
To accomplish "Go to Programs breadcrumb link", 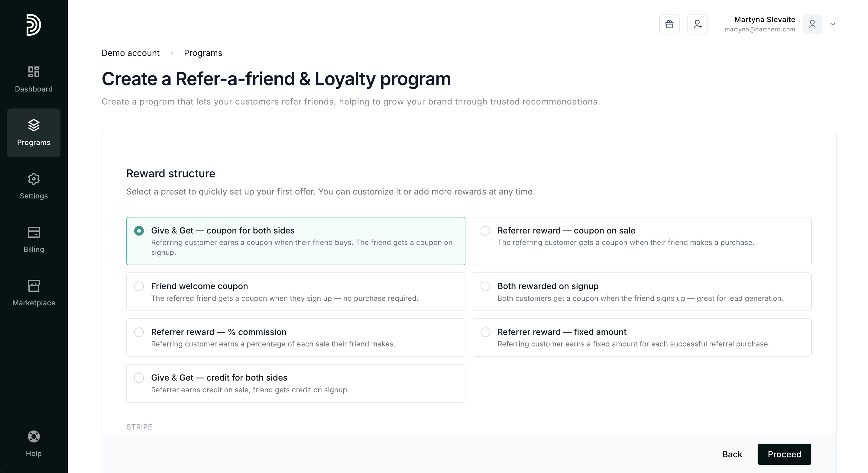I will (203, 53).
